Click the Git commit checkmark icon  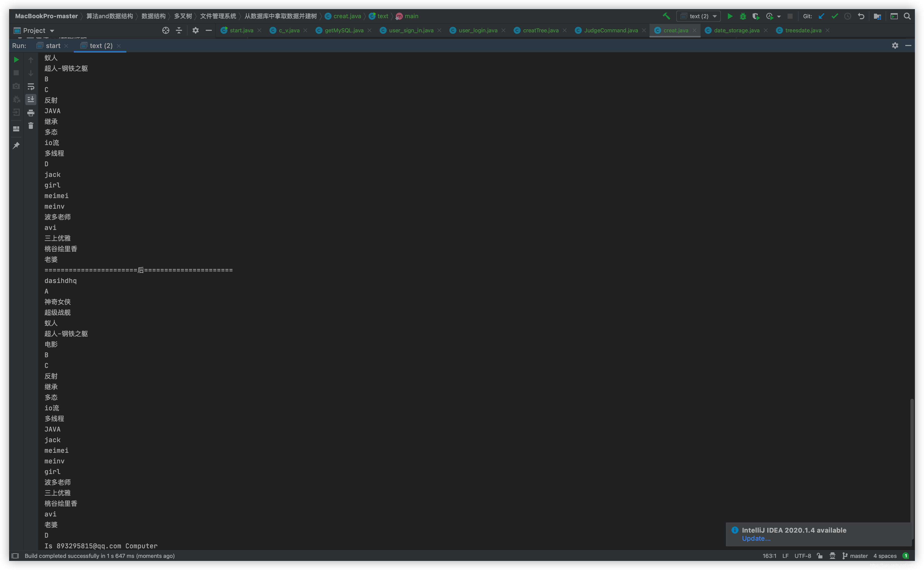(x=835, y=16)
